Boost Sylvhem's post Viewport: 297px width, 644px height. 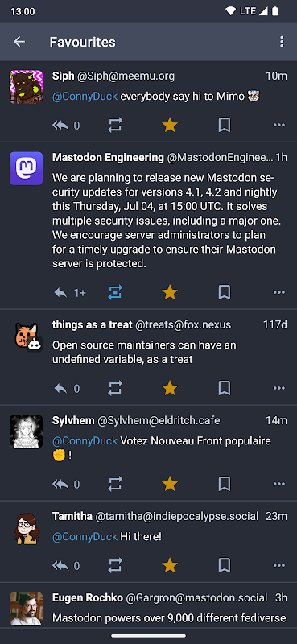point(115,484)
